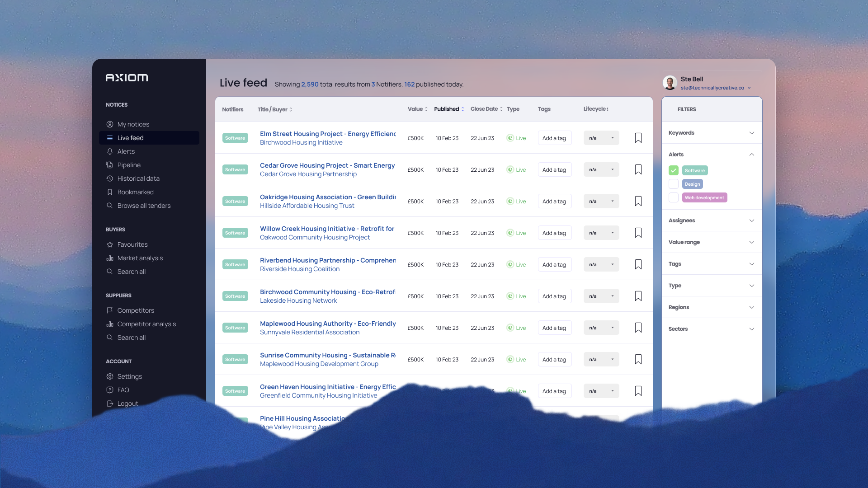Open the Bookmarked notices menu item
Viewport: 868px width, 488px height.
coord(135,192)
